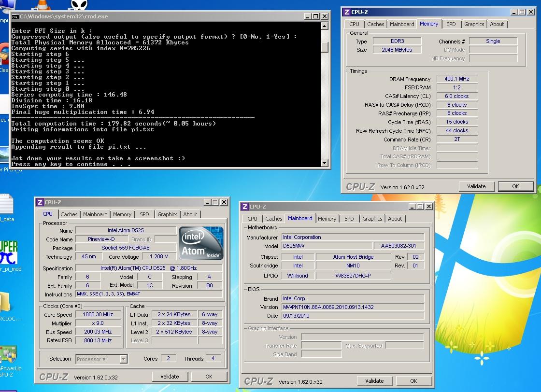Image resolution: width=541 pixels, height=392 pixels.
Task: Click the DRAM Frequency 400.1 MHz value
Action: pos(457,79)
